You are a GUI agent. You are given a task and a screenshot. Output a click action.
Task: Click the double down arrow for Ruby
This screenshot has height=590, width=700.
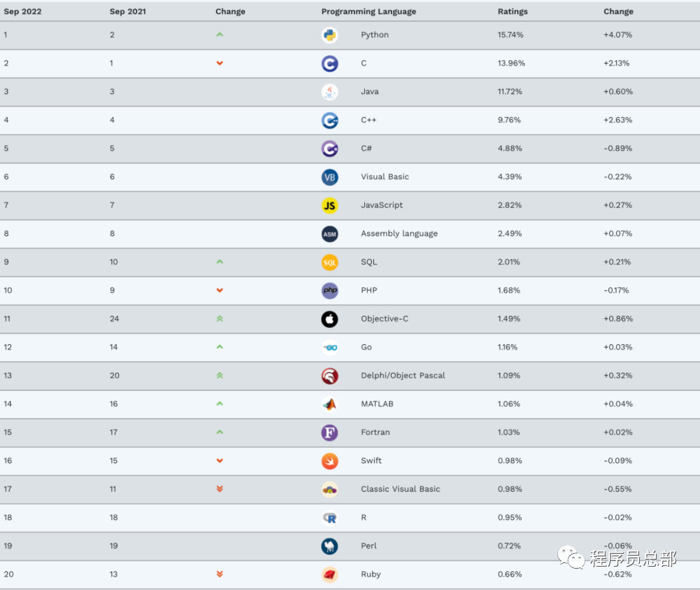[220, 574]
